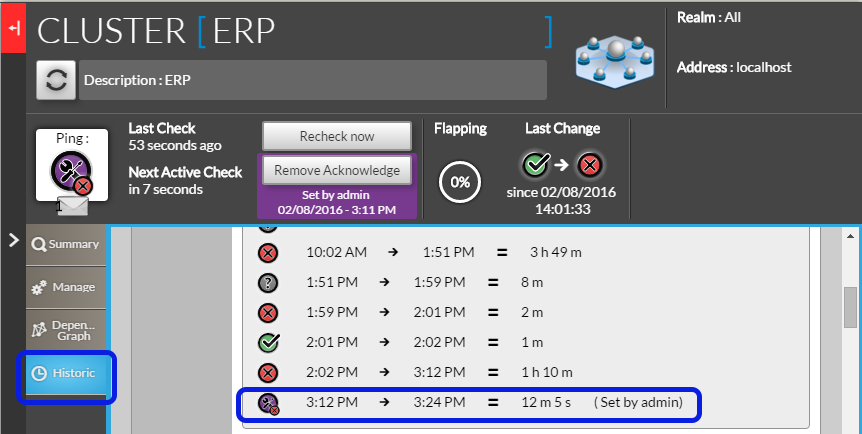Viewport: 862px width, 434px height.
Task: Switch to the Dependency Graph tab
Action: [66, 330]
